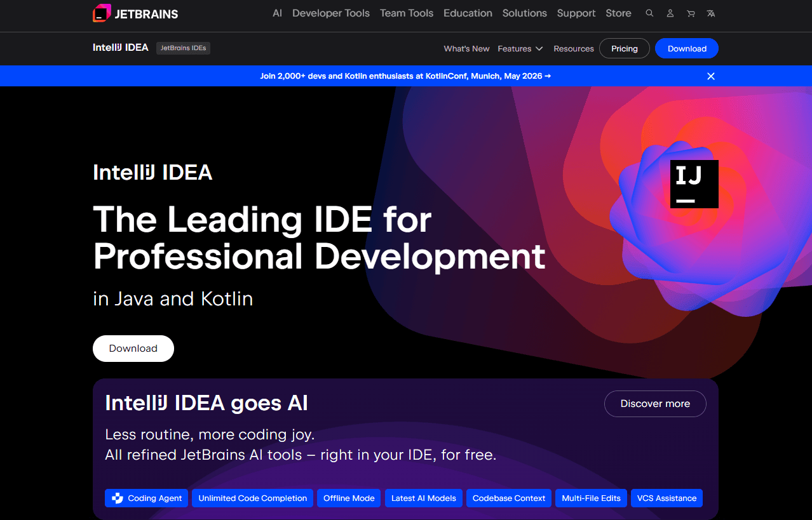Select the VCS Assistance tag
The image size is (812, 520).
pyautogui.click(x=667, y=498)
